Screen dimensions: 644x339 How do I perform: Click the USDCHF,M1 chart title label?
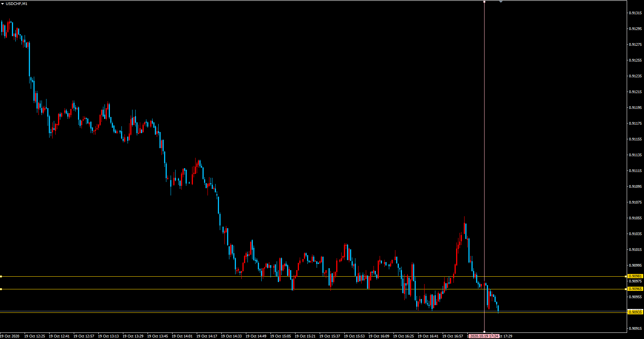point(17,4)
